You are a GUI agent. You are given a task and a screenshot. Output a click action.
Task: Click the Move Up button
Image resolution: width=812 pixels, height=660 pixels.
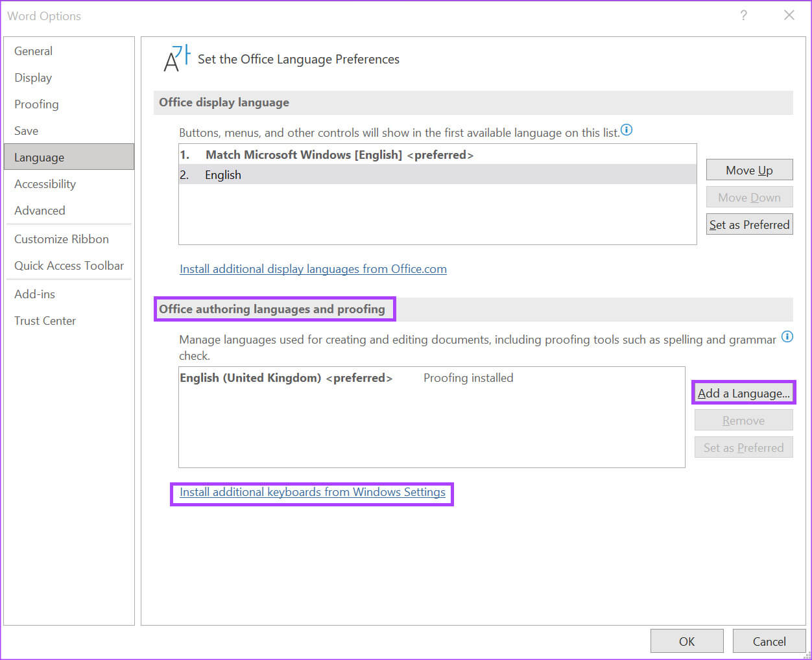749,170
